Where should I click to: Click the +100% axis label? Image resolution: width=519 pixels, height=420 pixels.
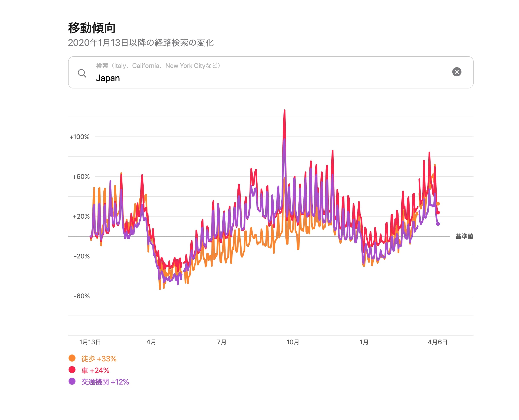pos(80,137)
